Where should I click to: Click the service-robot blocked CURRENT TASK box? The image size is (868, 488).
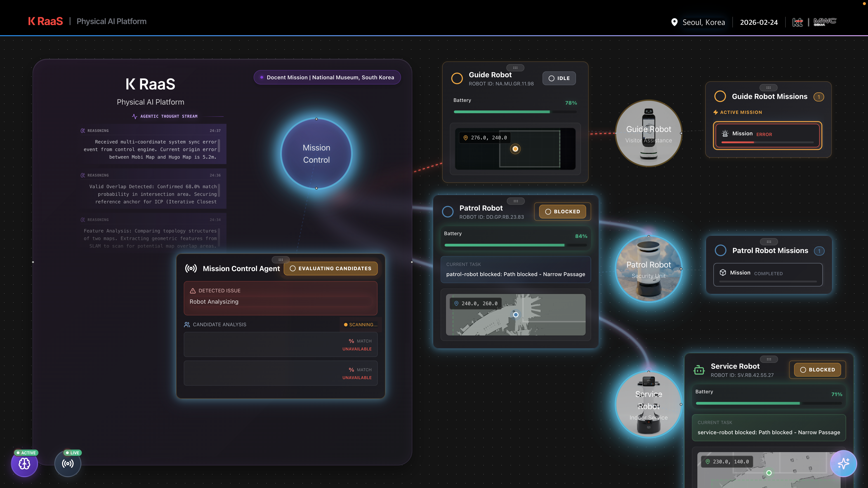pyautogui.click(x=769, y=428)
